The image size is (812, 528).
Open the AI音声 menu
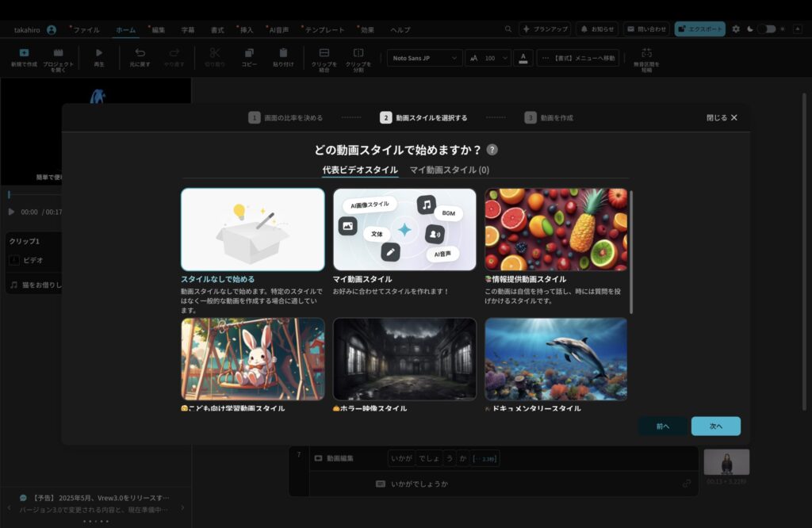[279, 30]
